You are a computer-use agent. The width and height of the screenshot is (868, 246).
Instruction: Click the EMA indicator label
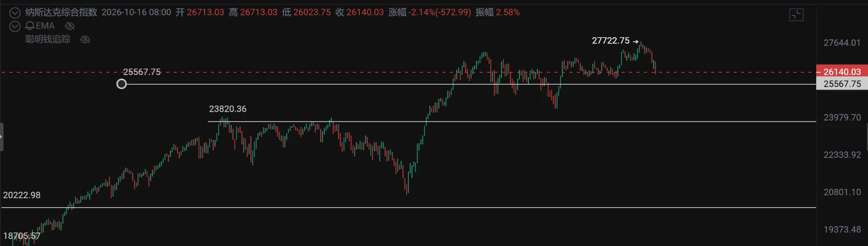45,26
